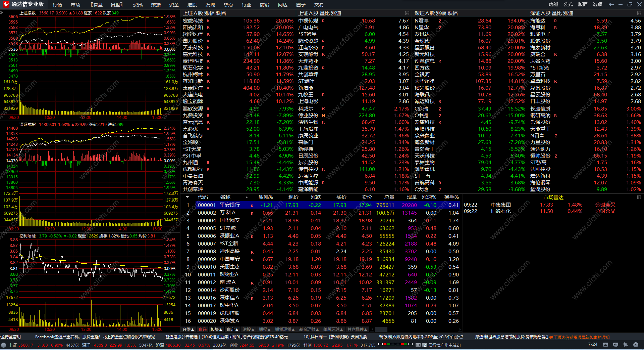Click the 云行情广州主站Z1 server status text
The height and width of the screenshot is (350, 644).
pos(445,345)
